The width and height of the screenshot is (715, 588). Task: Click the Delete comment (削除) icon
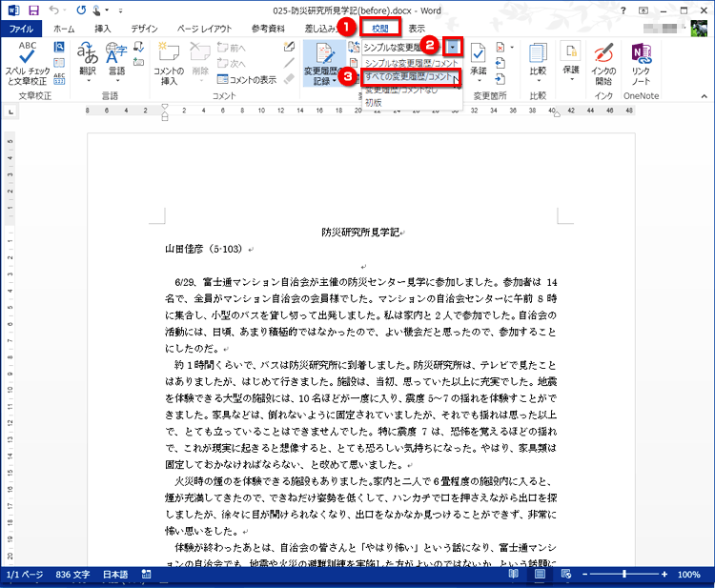pos(200,63)
